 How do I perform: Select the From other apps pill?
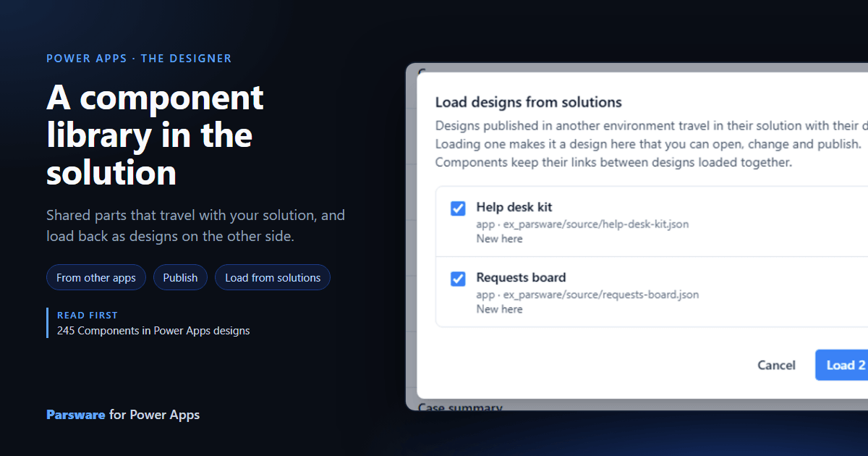[x=96, y=278]
